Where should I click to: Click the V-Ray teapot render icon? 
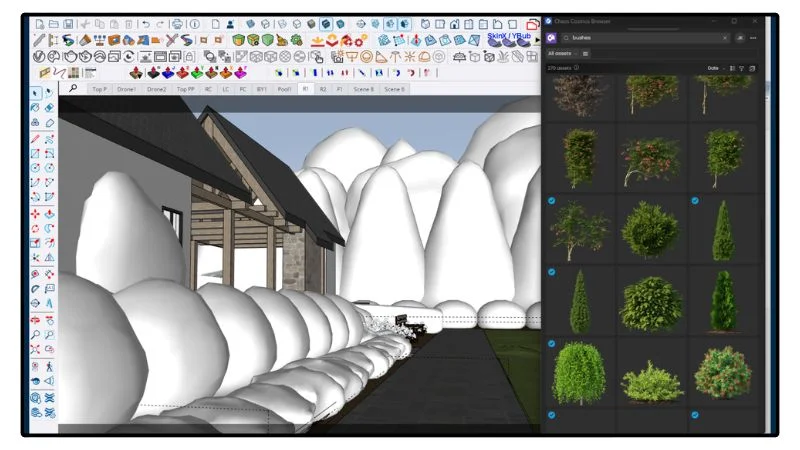pos(69,57)
